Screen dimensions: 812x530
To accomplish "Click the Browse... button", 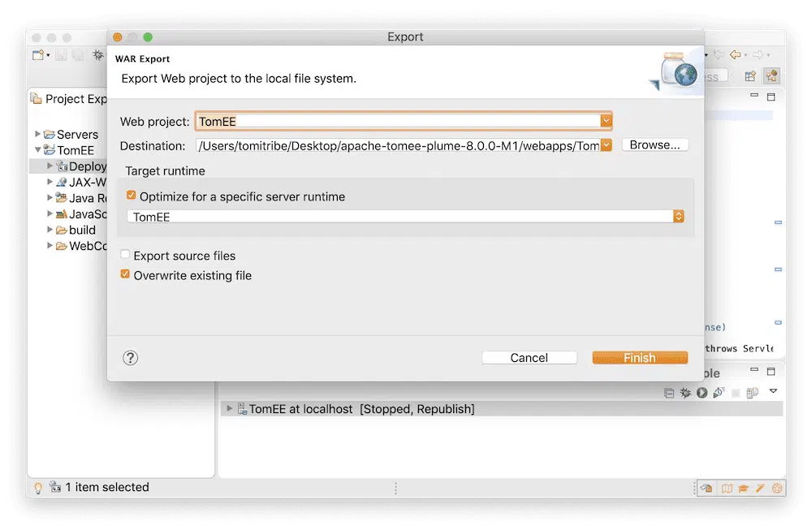I will click(x=654, y=145).
